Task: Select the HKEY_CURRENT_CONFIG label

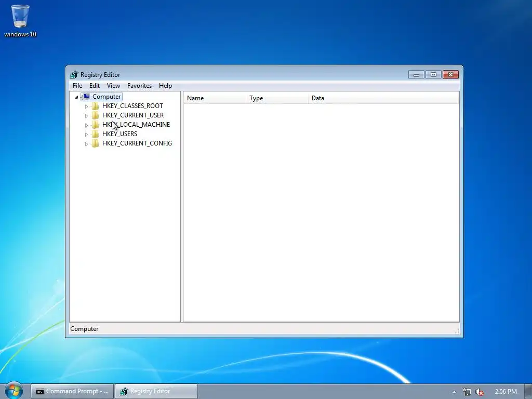Action: pyautogui.click(x=137, y=143)
